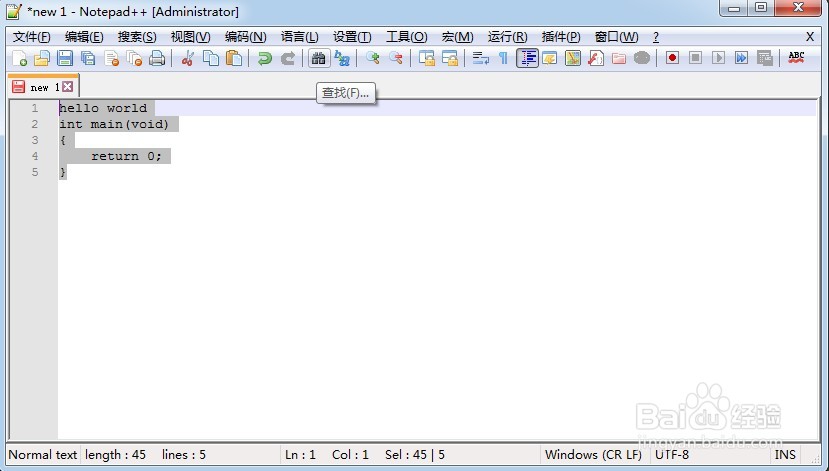Click "length : 45" in the status bar

click(115, 455)
